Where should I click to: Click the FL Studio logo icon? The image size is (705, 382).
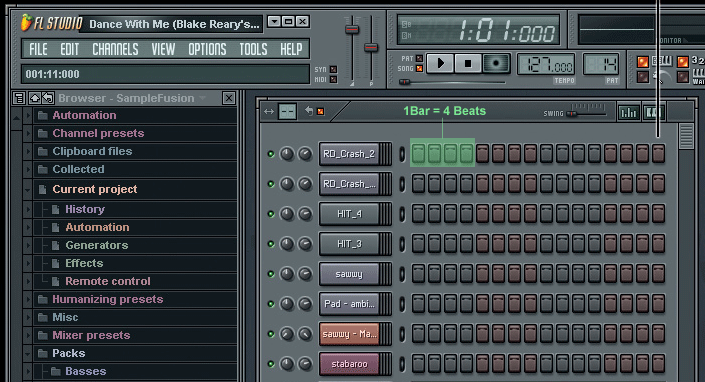[27, 22]
